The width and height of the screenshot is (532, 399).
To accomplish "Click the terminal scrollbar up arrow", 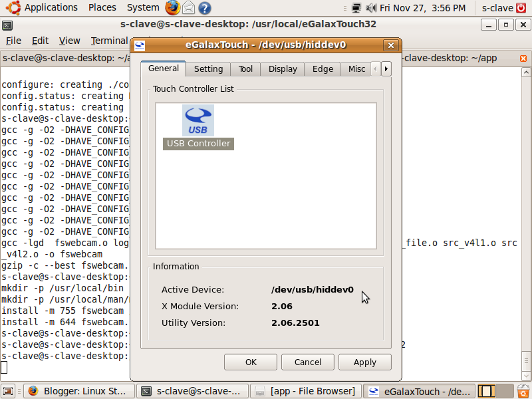I will [x=526, y=72].
